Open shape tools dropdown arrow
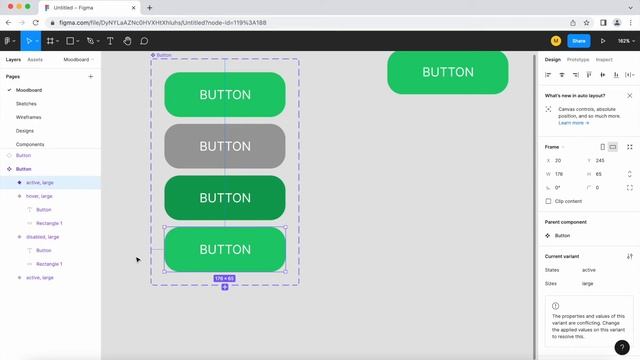Viewport: 640px width, 360px height. tap(78, 41)
